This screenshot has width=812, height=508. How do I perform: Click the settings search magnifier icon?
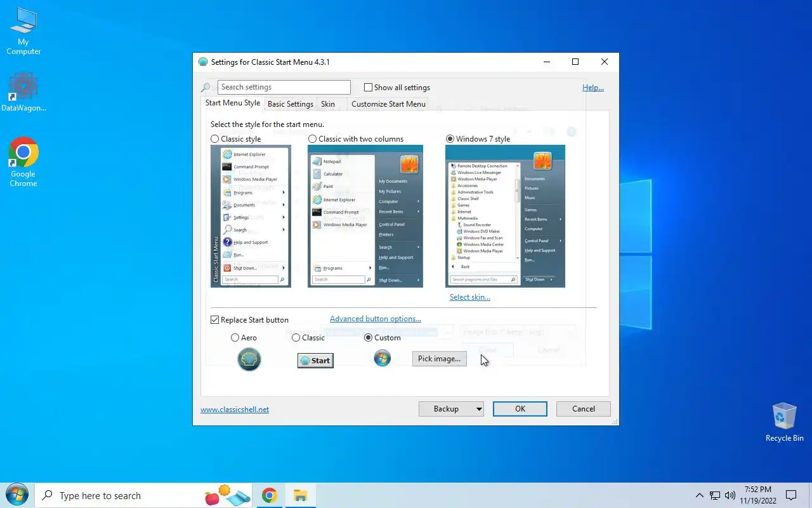point(206,88)
